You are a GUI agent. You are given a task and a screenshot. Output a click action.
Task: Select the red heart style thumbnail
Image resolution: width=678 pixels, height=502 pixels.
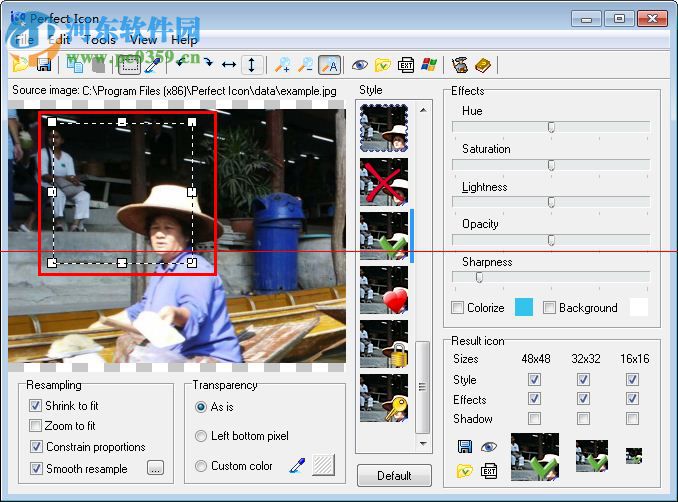pyautogui.click(x=384, y=290)
